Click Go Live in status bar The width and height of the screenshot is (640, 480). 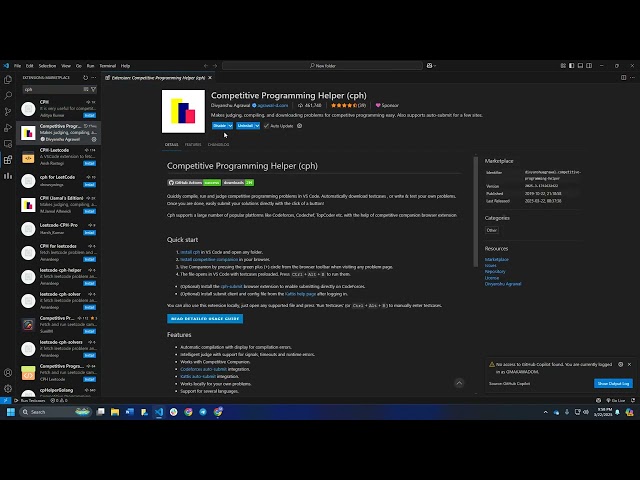point(616,400)
